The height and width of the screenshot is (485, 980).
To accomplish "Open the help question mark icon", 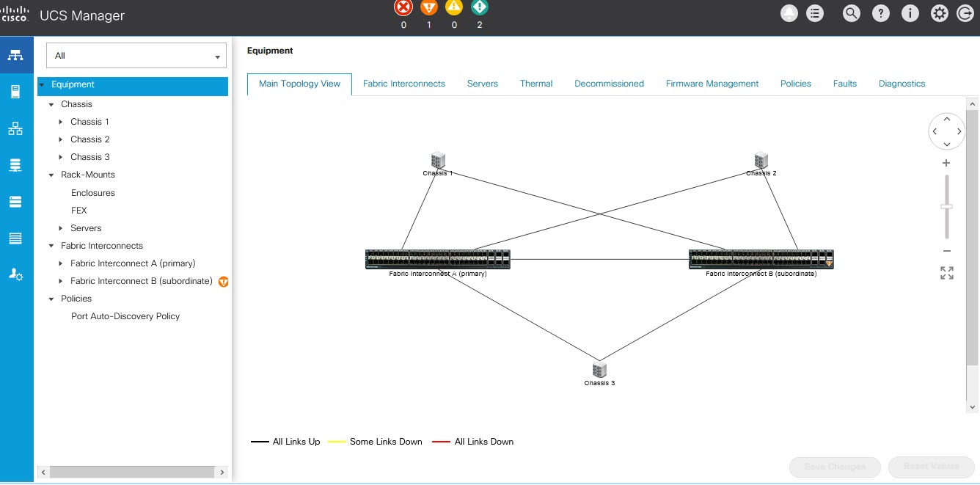I will (x=880, y=13).
